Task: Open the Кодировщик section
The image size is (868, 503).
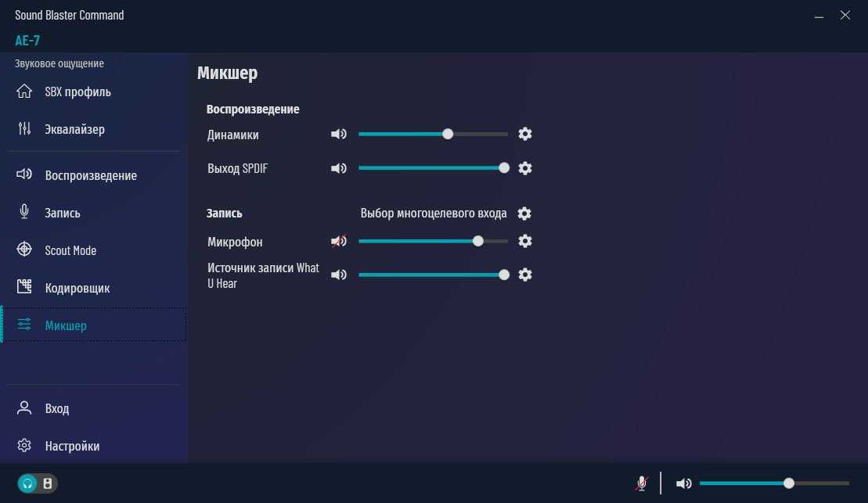Action: [77, 288]
